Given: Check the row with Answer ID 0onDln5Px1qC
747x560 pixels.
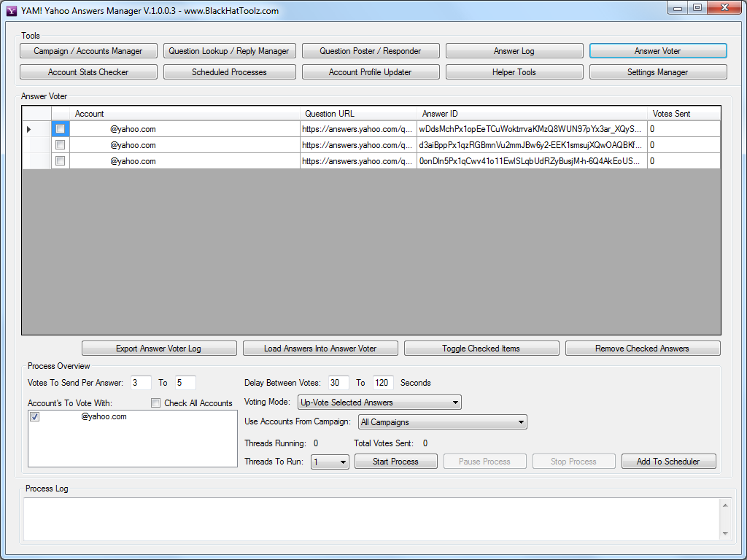Looking at the screenshot, I should [x=60, y=161].
